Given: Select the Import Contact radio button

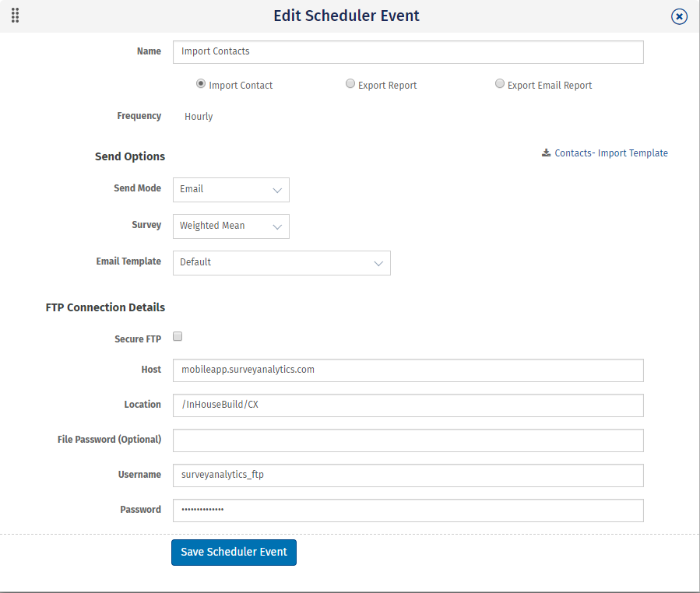Looking at the screenshot, I should pos(201,84).
